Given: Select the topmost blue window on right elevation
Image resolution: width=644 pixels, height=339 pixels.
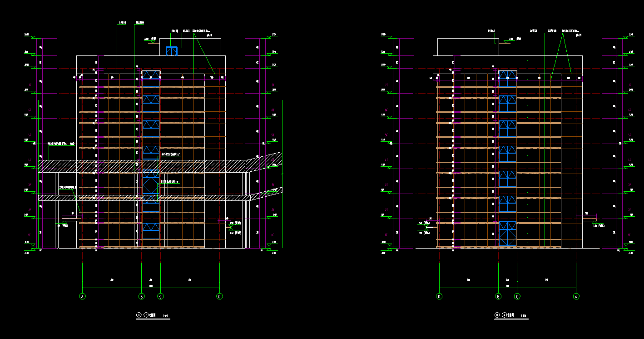Looking at the screenshot, I should [x=508, y=79].
